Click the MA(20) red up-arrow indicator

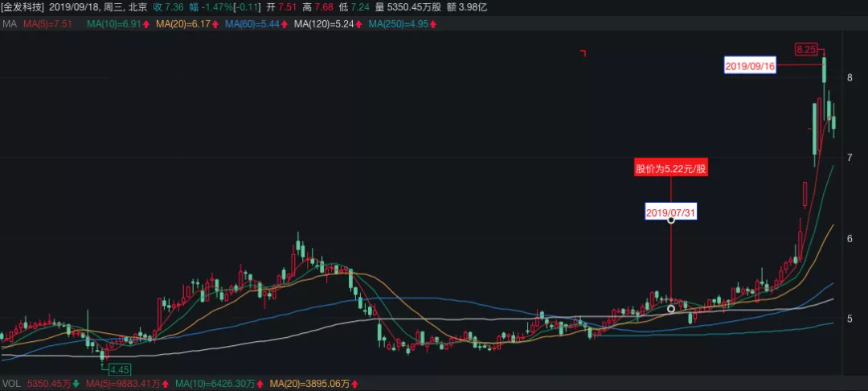pos(215,24)
